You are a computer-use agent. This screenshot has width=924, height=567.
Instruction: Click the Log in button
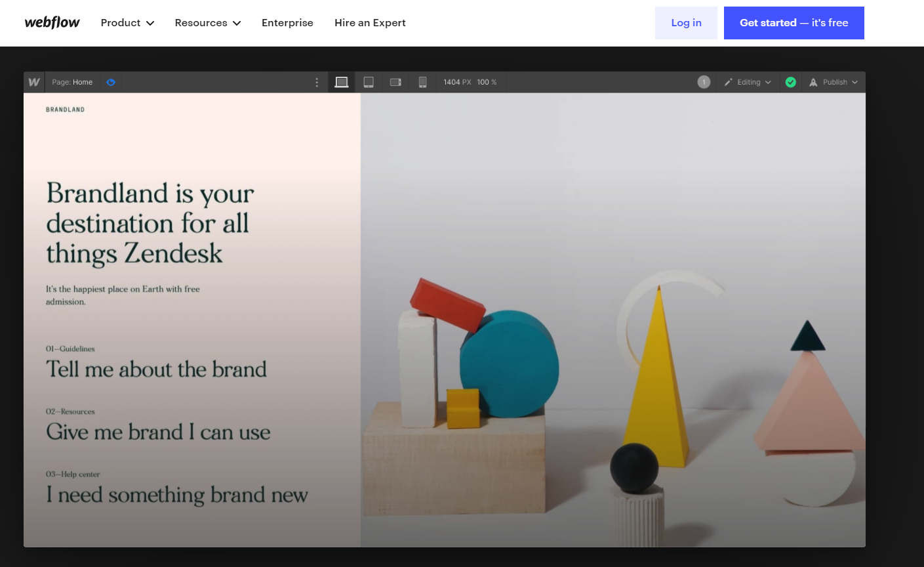coord(686,23)
